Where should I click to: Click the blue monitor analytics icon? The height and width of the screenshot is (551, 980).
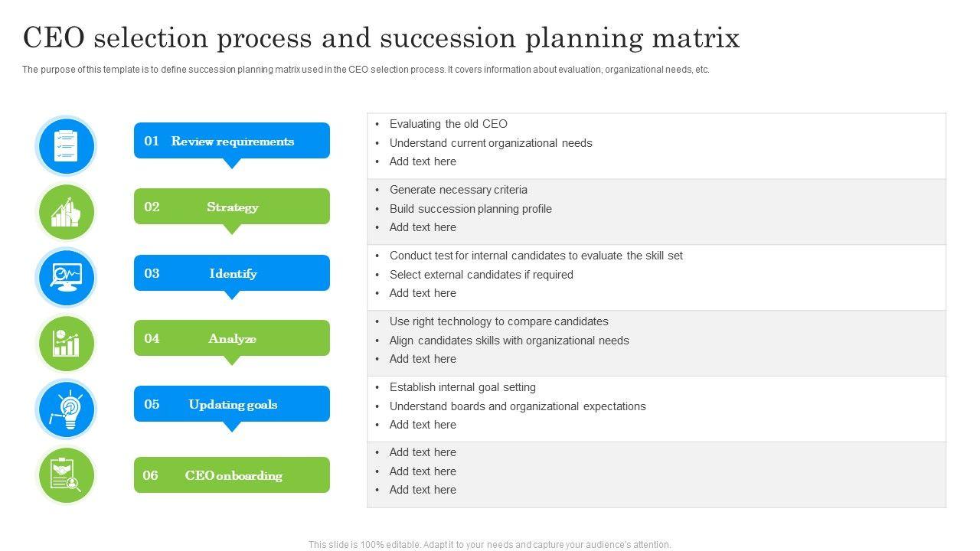point(66,277)
